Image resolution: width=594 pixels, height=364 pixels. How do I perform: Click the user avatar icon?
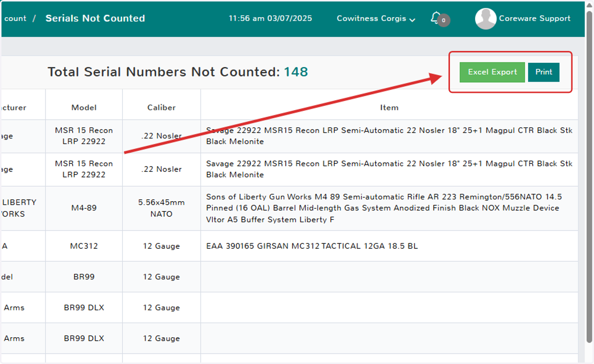click(486, 19)
